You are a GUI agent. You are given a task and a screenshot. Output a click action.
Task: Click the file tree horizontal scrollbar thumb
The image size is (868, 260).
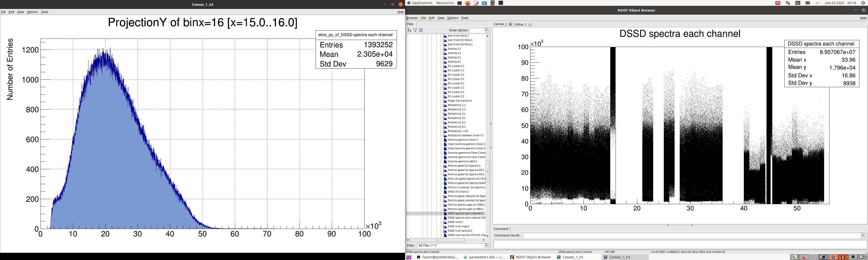(x=437, y=240)
